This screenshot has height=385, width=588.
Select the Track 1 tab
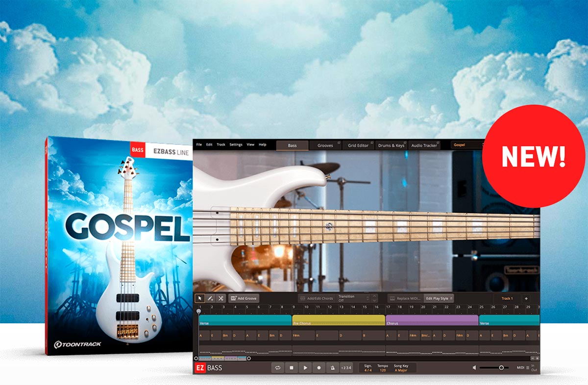(507, 298)
